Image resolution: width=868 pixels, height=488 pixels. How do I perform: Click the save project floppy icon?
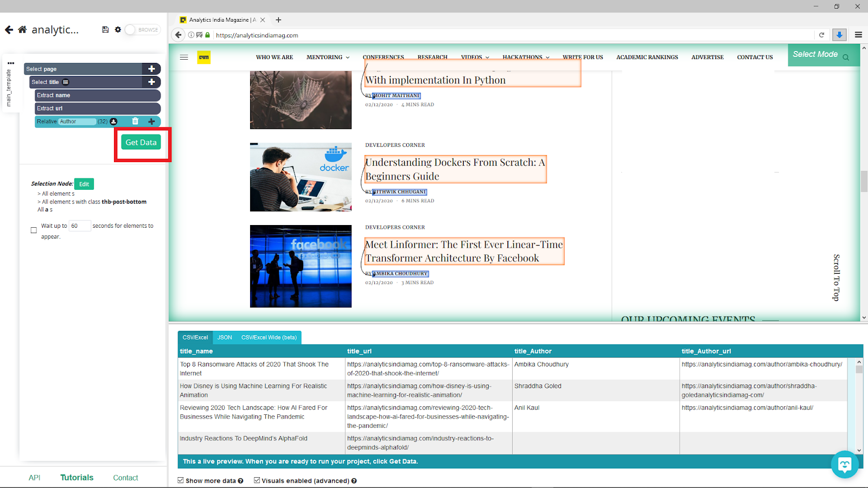(105, 30)
